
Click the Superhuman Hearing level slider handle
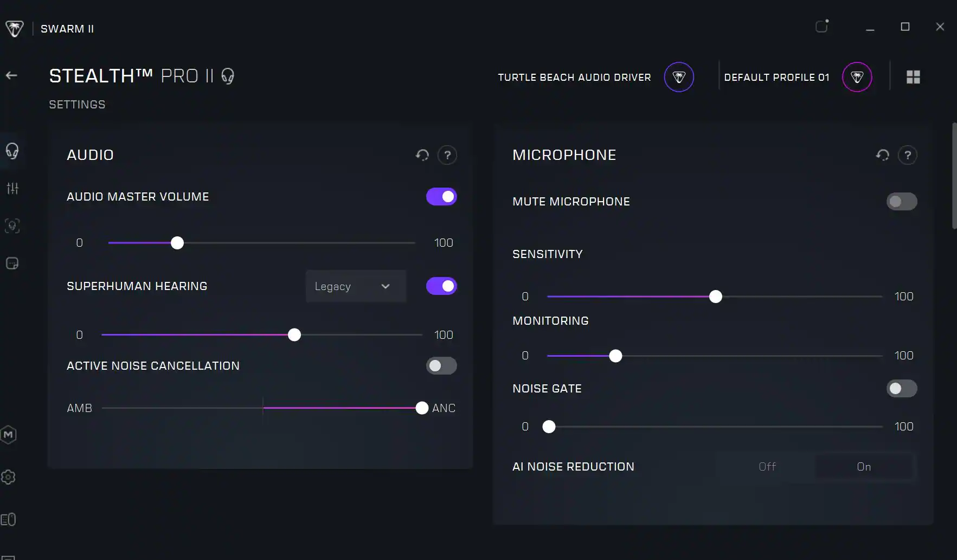pyautogui.click(x=294, y=335)
